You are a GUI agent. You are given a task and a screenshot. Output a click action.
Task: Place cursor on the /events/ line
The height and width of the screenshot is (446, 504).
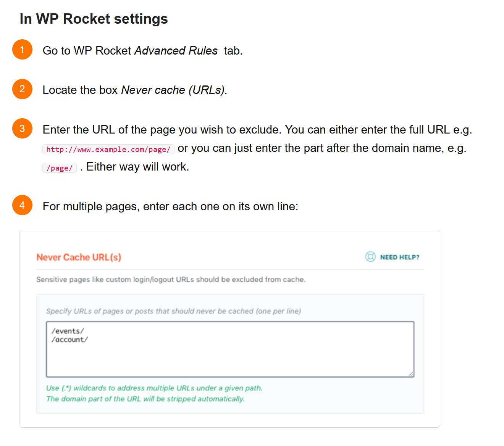click(68, 331)
